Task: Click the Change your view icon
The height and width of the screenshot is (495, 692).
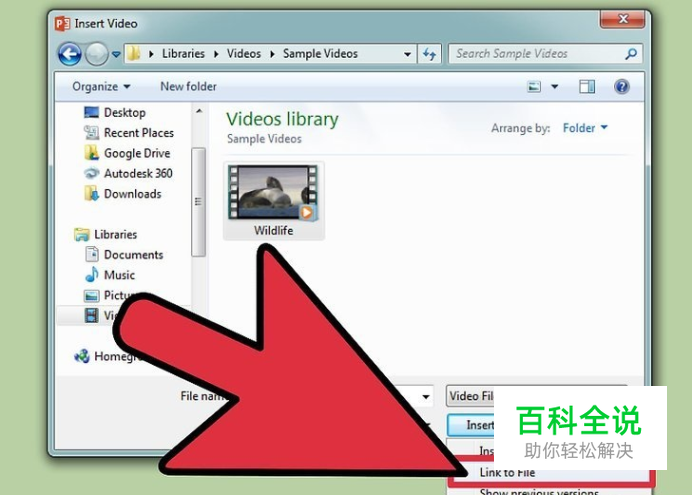Action: tap(534, 86)
